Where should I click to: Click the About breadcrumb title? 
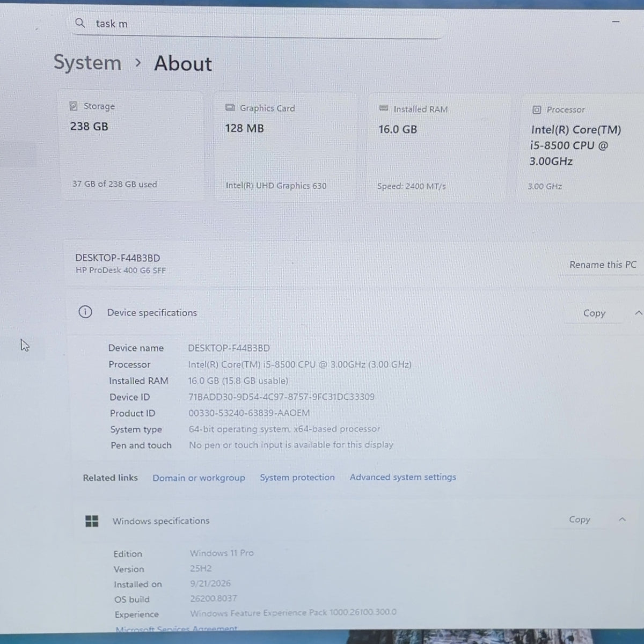click(183, 63)
